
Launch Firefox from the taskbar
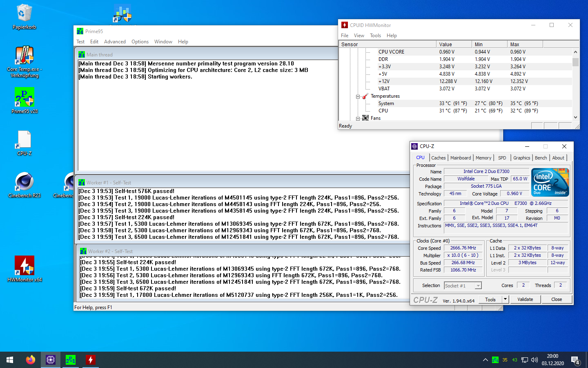coord(30,360)
